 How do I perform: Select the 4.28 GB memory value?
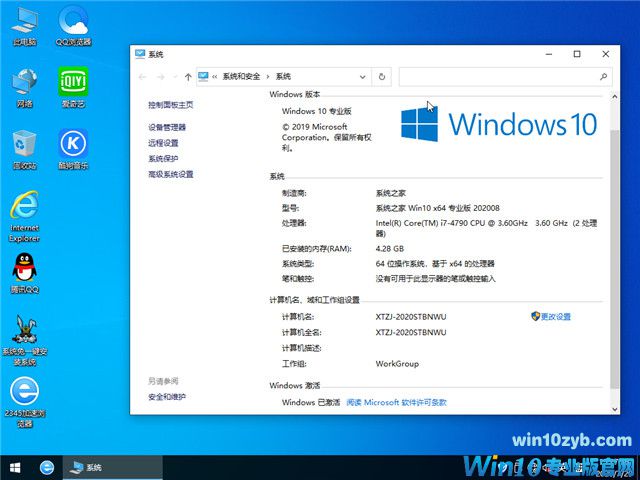(x=390, y=249)
